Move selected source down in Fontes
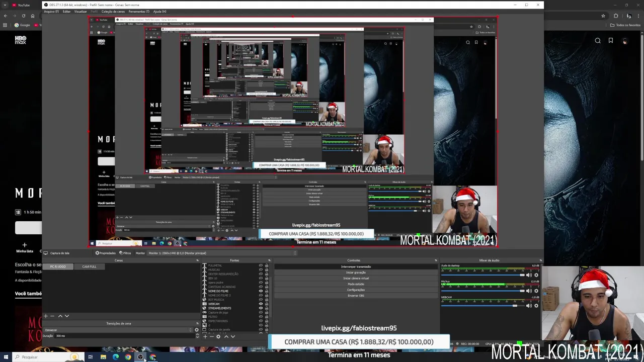The width and height of the screenshot is (644, 362). coord(233,337)
